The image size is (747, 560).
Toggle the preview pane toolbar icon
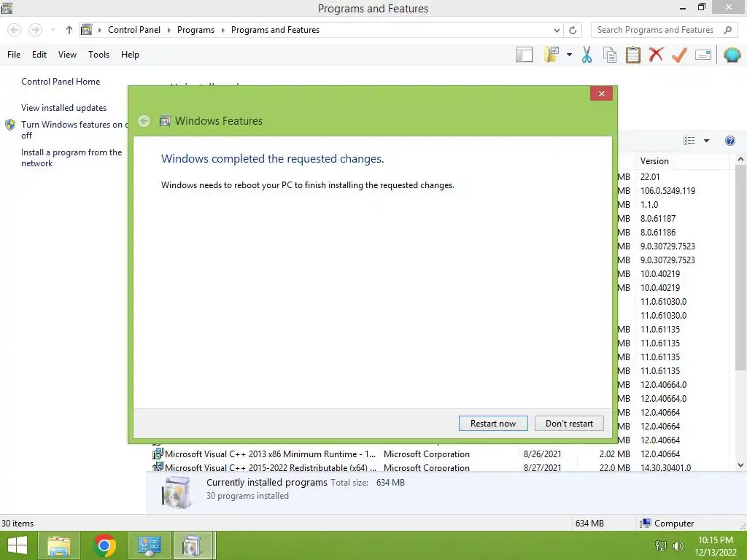coord(524,55)
